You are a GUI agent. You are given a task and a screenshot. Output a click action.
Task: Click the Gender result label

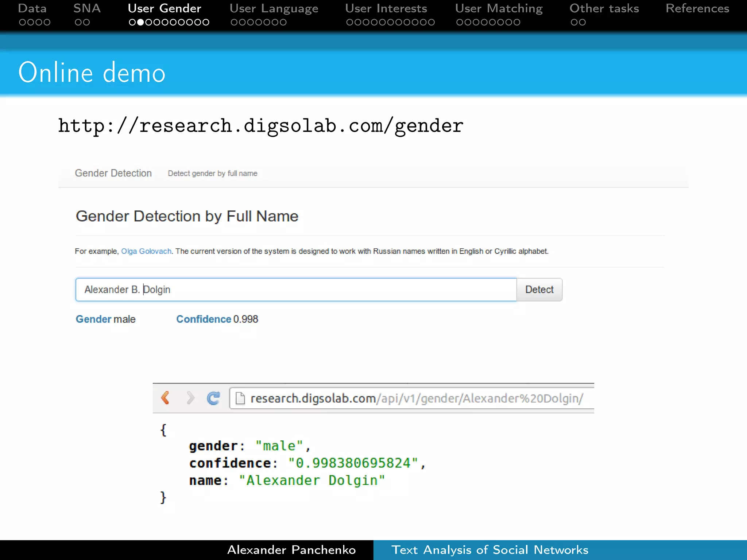(93, 319)
